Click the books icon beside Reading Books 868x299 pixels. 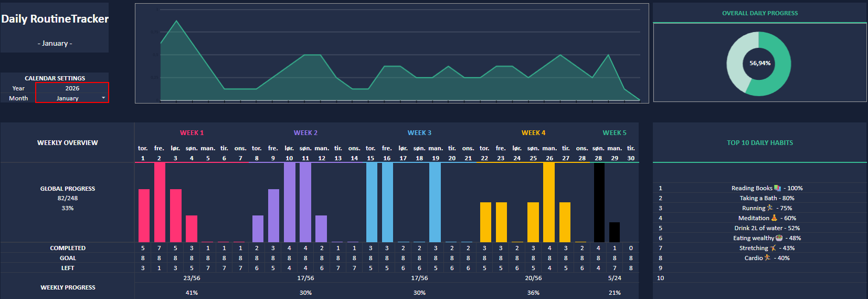click(x=778, y=188)
